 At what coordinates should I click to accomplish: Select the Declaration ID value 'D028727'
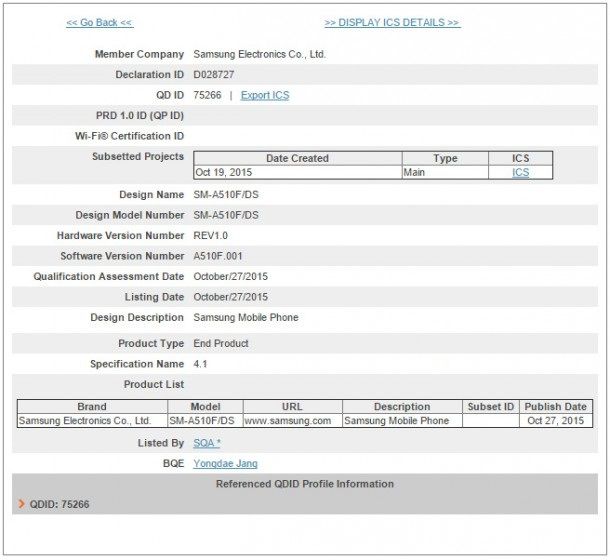tap(214, 75)
